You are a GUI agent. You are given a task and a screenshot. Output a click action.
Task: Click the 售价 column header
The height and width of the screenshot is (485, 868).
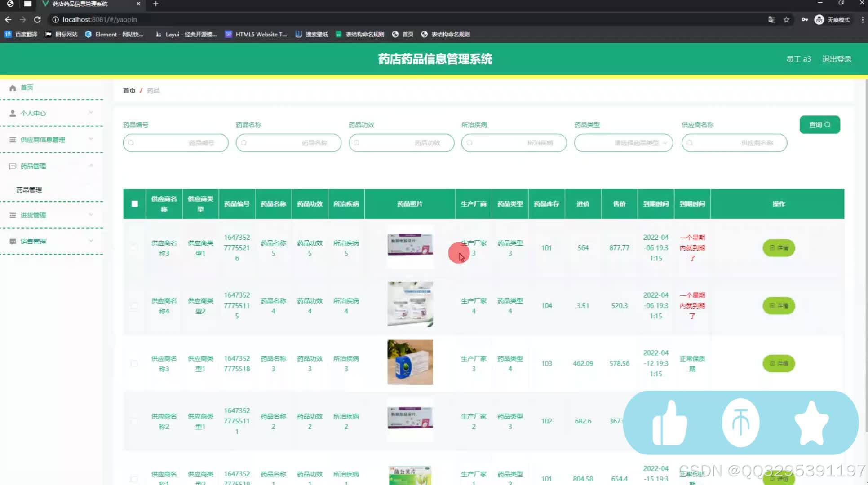[x=619, y=204]
